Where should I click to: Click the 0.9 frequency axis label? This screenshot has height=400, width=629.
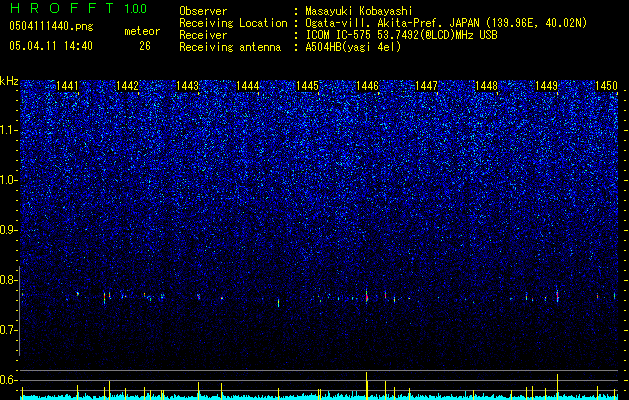(8, 230)
